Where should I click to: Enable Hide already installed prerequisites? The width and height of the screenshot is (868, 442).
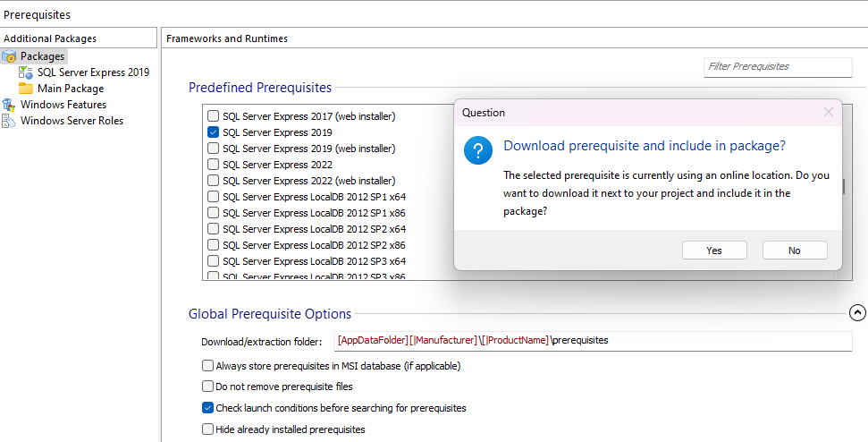pyautogui.click(x=207, y=429)
